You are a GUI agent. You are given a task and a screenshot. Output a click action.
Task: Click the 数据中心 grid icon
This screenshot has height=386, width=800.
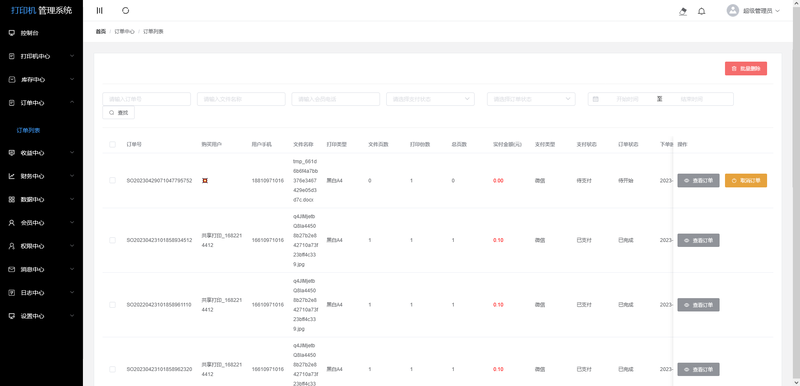[12, 199]
